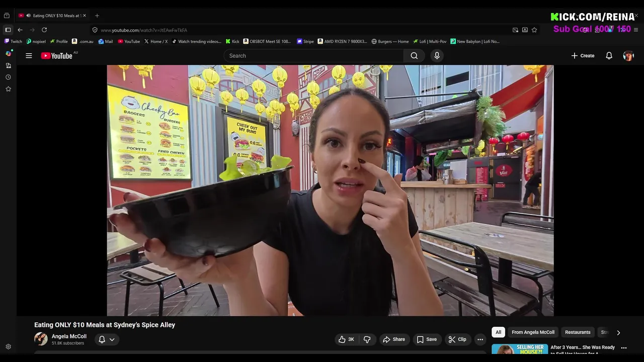The image size is (644, 362).
Task: View site security shield info
Action: pos(95,30)
